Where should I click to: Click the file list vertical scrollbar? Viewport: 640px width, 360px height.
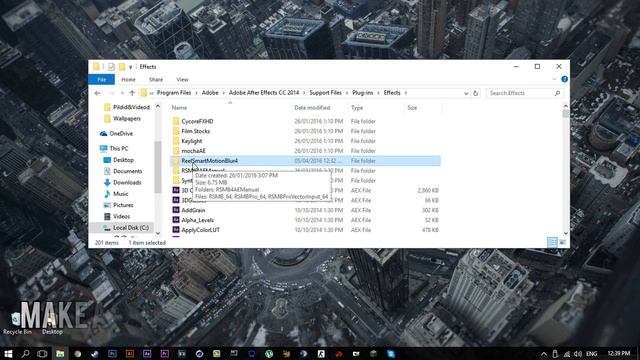click(x=565, y=169)
